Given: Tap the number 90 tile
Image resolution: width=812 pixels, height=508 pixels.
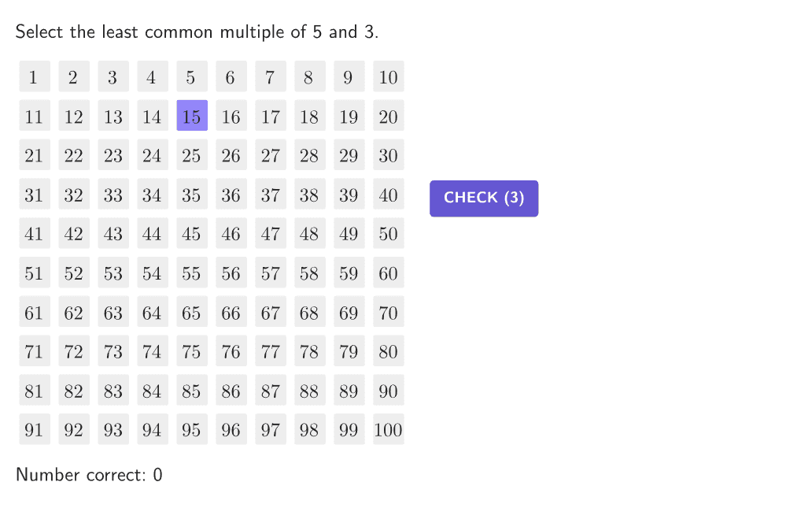Looking at the screenshot, I should (x=389, y=391).
